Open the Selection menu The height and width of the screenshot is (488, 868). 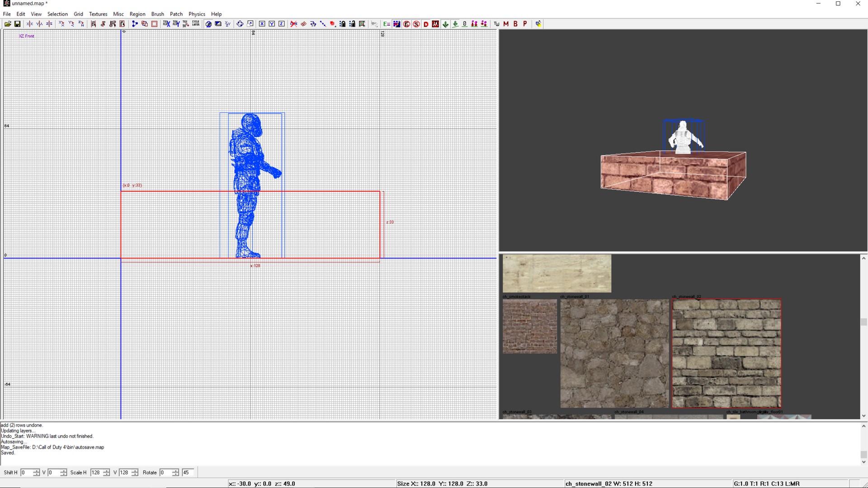[x=57, y=14]
